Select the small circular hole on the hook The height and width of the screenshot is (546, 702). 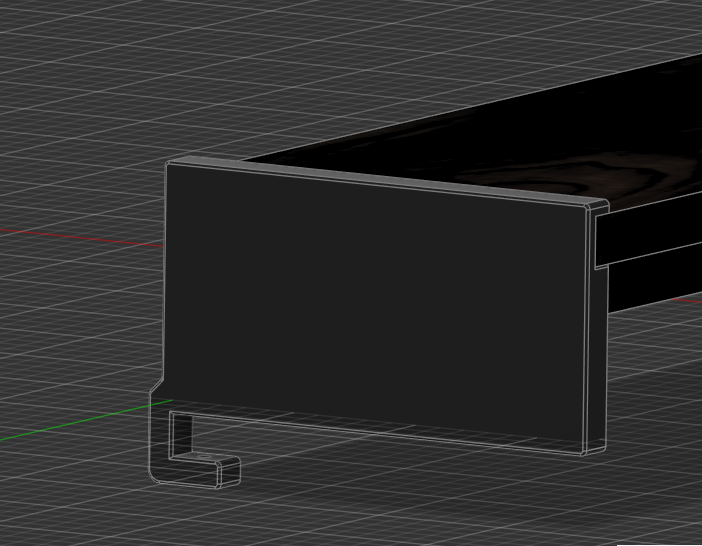coord(205,456)
